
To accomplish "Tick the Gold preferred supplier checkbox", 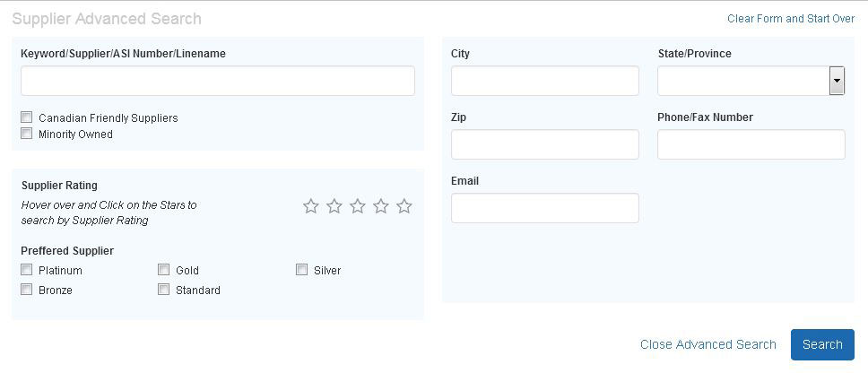I will click(163, 270).
